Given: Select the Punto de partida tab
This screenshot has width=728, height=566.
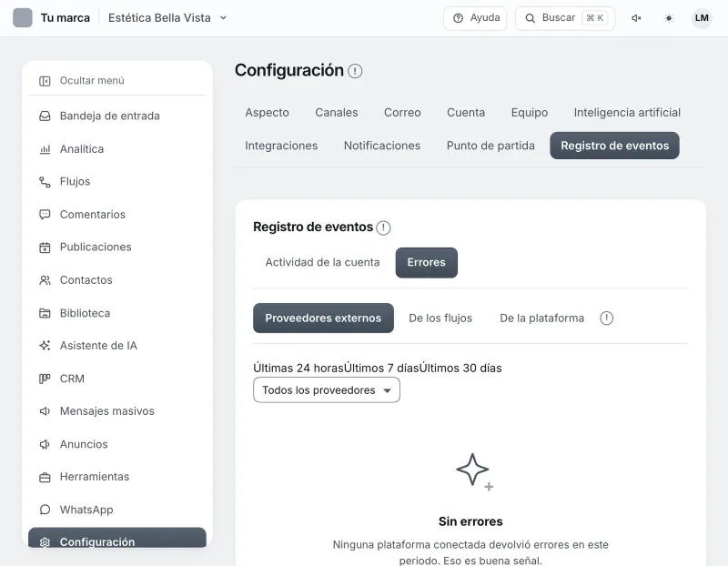Looking at the screenshot, I should tap(490, 146).
